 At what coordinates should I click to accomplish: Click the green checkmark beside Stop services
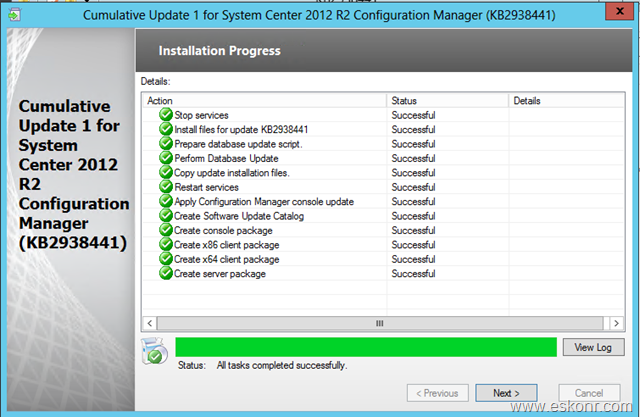pyautogui.click(x=166, y=115)
